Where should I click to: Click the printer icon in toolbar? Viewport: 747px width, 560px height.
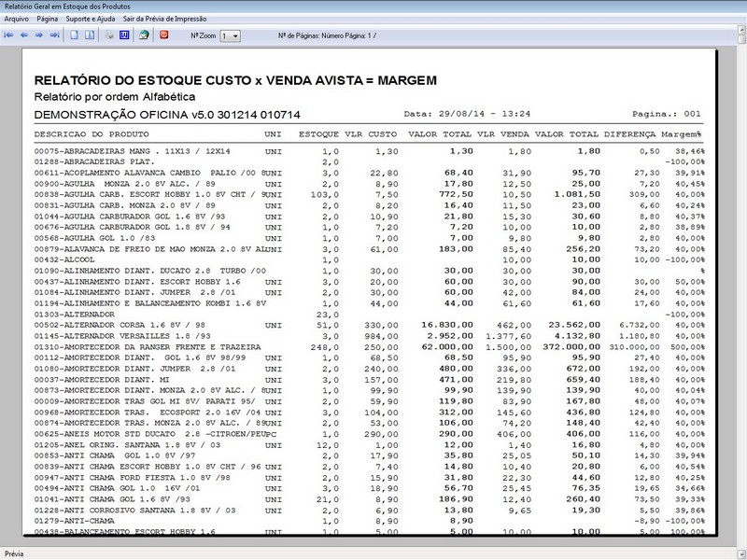(x=109, y=35)
